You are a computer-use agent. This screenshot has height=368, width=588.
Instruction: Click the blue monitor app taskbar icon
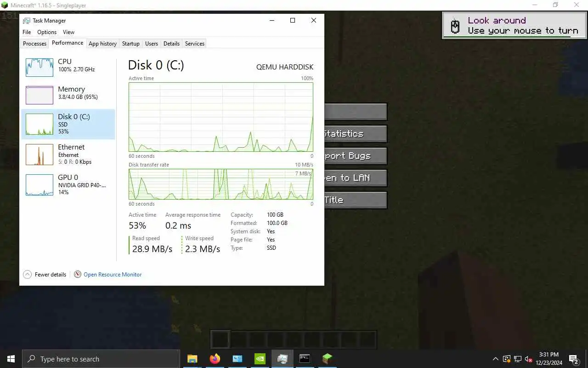point(237,359)
